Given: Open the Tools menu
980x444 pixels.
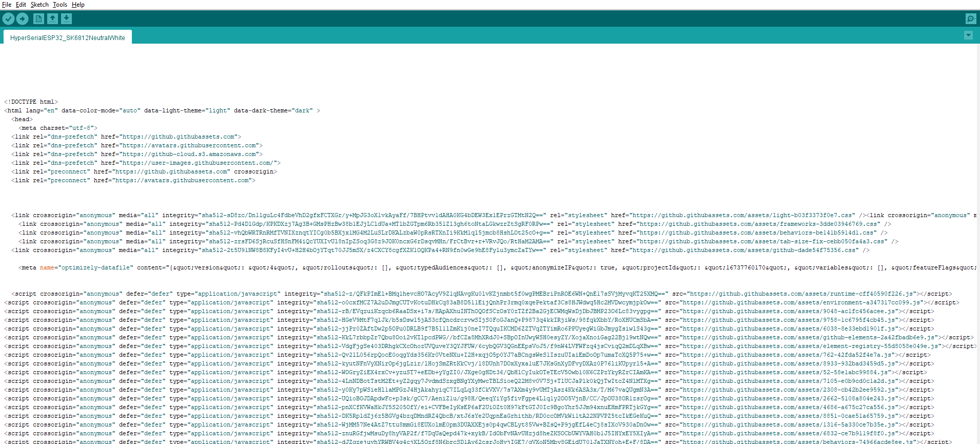Looking at the screenshot, I should [x=60, y=5].
